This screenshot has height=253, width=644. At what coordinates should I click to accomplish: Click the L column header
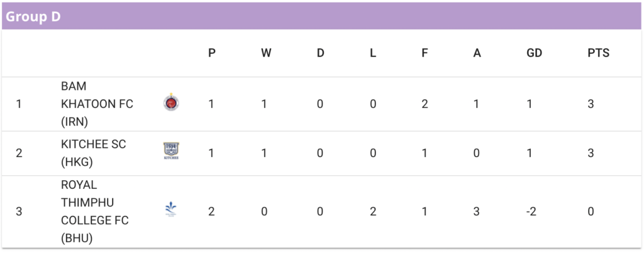click(373, 53)
